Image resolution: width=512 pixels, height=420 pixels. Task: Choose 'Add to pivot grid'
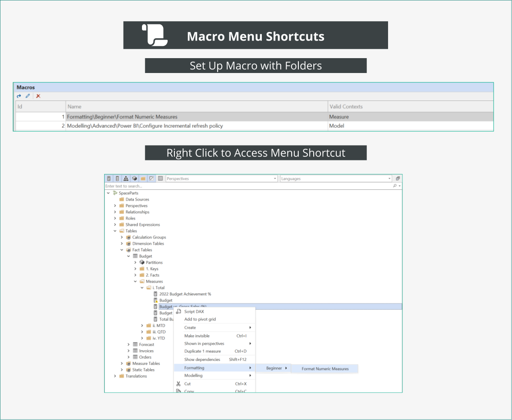tap(200, 319)
